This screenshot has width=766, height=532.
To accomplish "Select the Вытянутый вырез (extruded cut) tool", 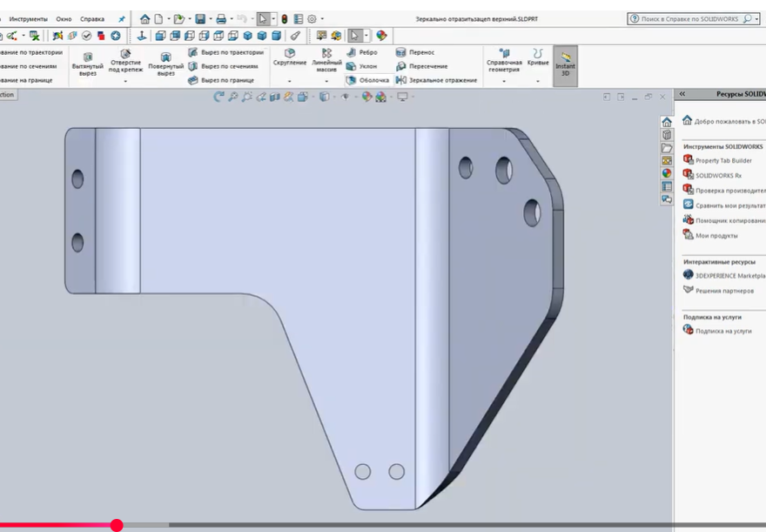I will pos(88,64).
